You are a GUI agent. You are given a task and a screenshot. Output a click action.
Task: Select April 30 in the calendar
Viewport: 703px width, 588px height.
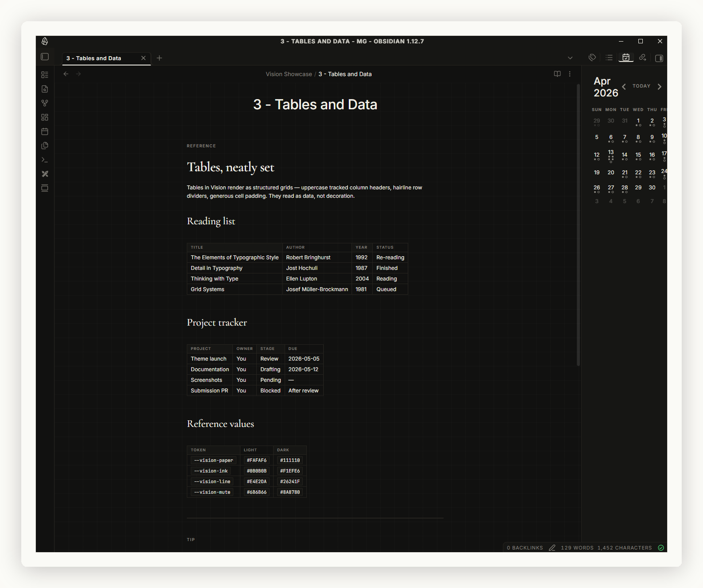(652, 188)
